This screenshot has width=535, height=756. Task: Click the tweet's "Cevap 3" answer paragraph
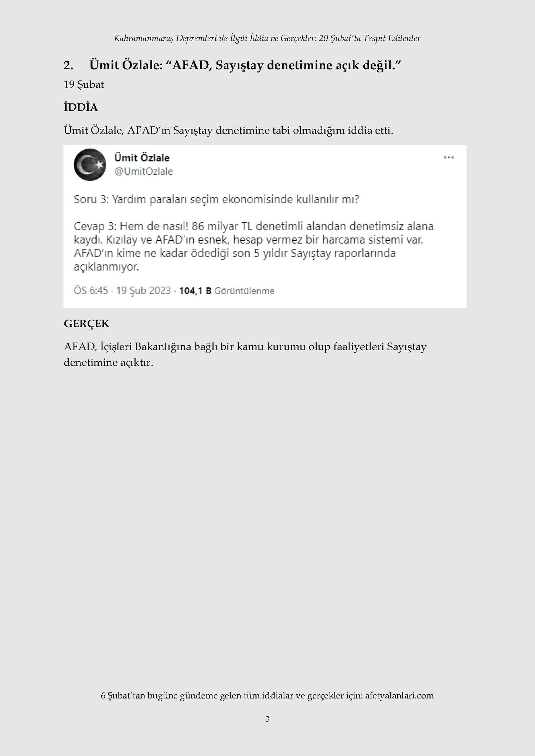pos(253,246)
